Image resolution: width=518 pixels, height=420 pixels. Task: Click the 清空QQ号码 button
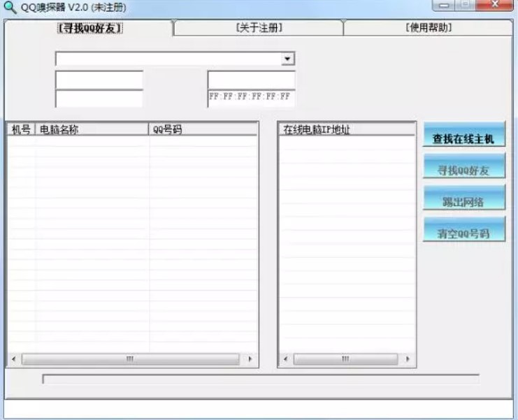pos(463,229)
